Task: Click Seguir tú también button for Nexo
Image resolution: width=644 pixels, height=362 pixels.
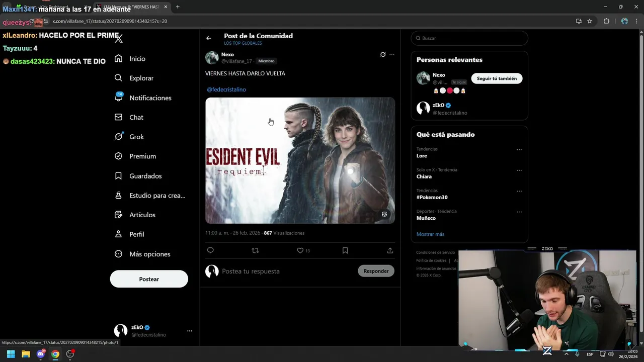Action: pyautogui.click(x=497, y=78)
